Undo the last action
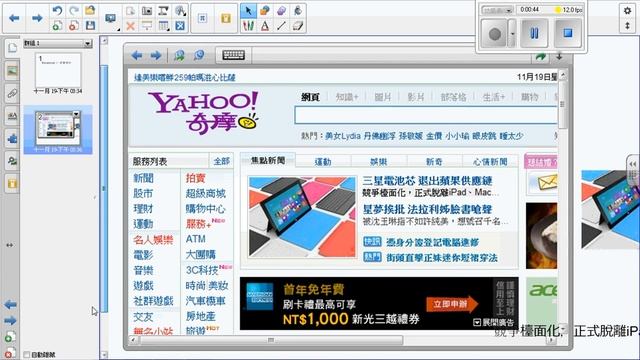640x360 pixels. tap(57, 10)
